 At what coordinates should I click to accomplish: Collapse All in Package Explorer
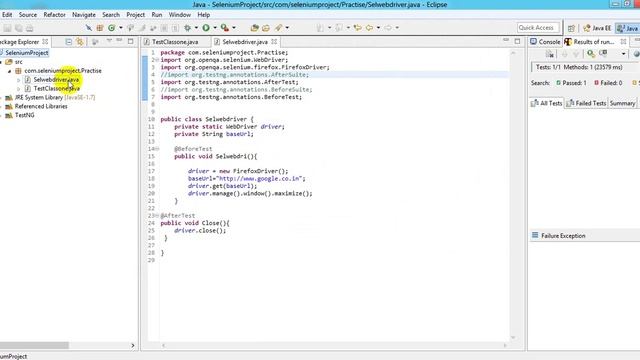tap(69, 42)
